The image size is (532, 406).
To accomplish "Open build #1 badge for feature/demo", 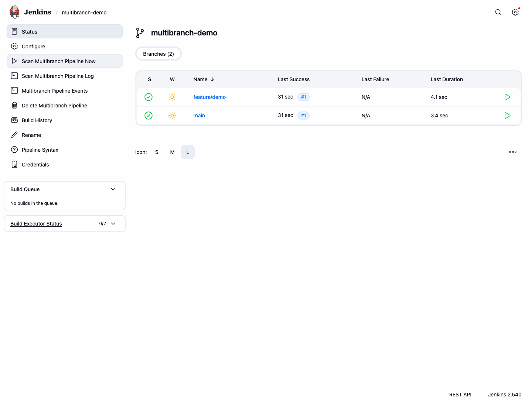I will point(303,97).
